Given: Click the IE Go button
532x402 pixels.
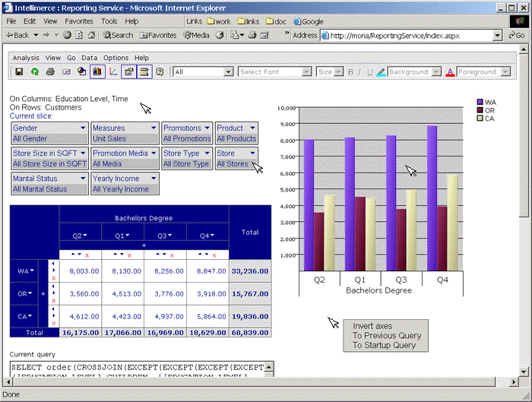Looking at the screenshot, I should (517, 35).
